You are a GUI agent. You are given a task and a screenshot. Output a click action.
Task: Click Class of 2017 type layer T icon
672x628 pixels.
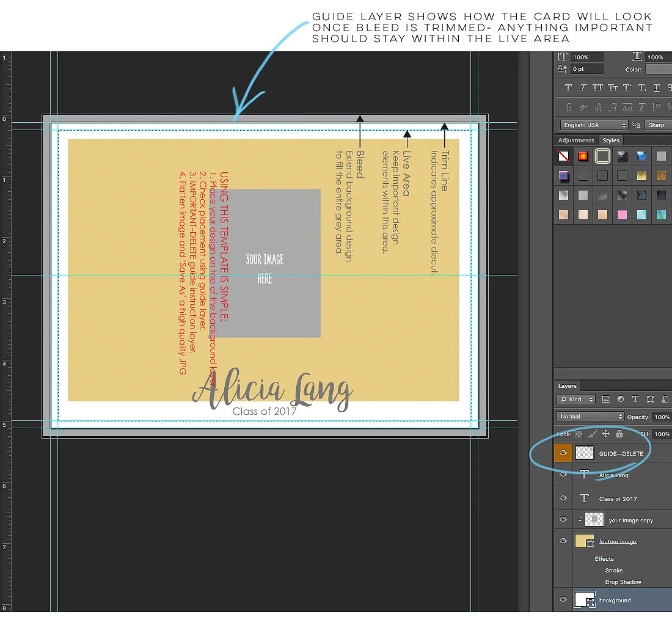584,498
